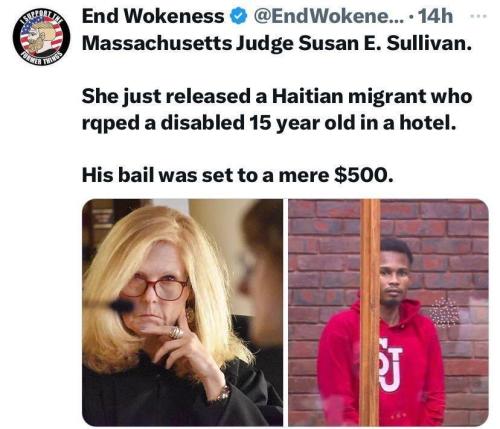Click the 'Massachusetts Judge Susan E. Sullivan.' text line
Screen dimensions: 500x429
tap(277, 43)
